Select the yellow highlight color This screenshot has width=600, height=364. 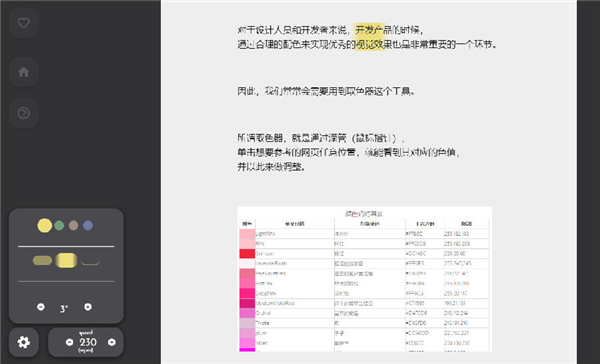(45, 225)
